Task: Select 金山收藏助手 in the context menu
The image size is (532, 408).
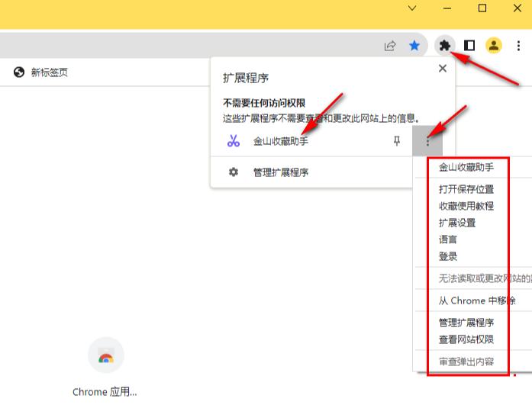Action: (x=466, y=168)
